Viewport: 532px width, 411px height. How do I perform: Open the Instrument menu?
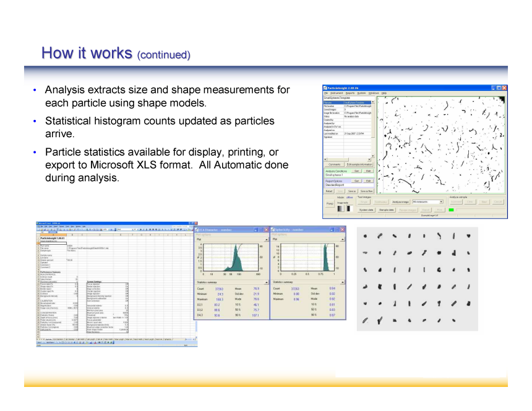[x=335, y=93]
